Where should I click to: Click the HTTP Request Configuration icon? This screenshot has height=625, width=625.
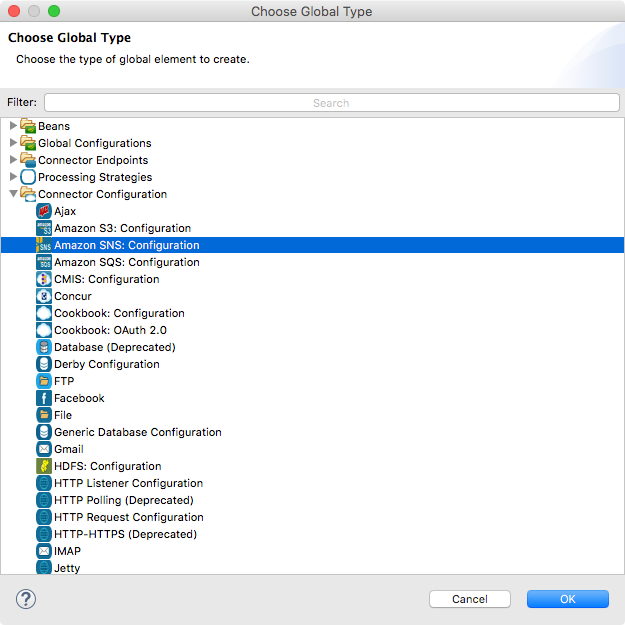[x=44, y=517]
